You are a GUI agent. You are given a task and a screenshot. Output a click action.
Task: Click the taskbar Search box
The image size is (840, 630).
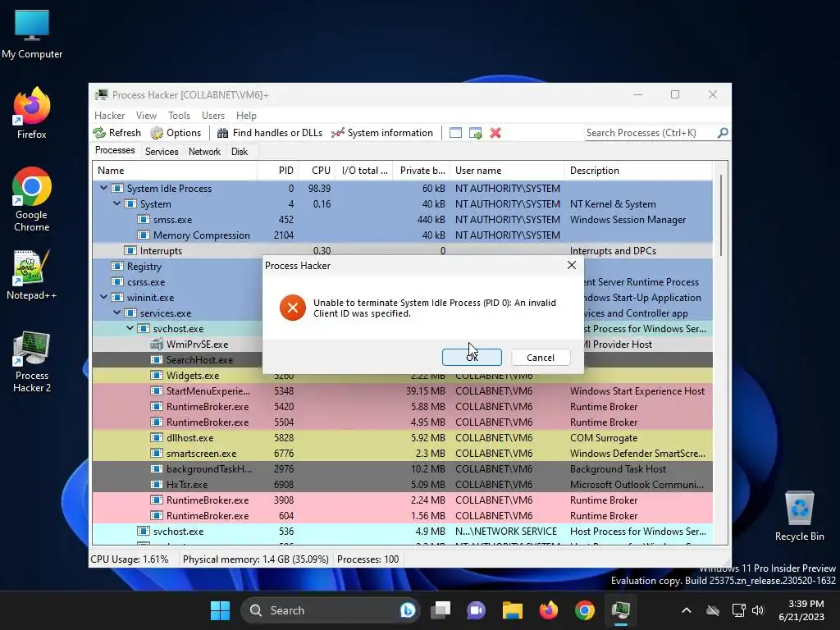(x=330, y=610)
